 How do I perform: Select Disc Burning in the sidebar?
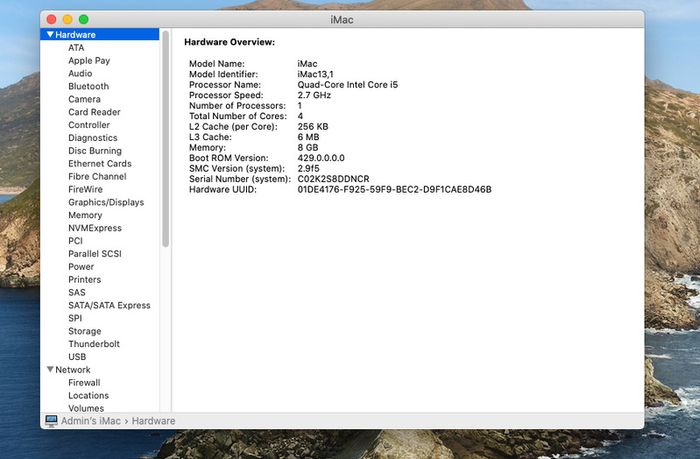point(95,151)
